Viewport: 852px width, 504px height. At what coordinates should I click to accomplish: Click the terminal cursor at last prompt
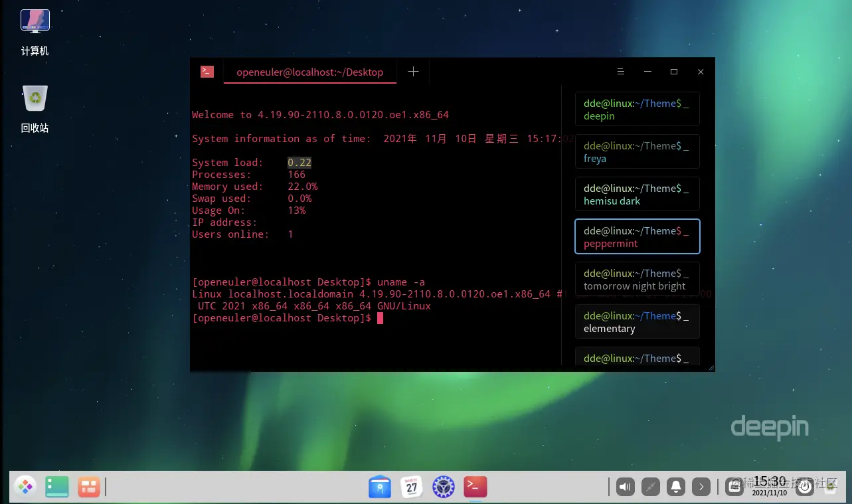(x=381, y=318)
